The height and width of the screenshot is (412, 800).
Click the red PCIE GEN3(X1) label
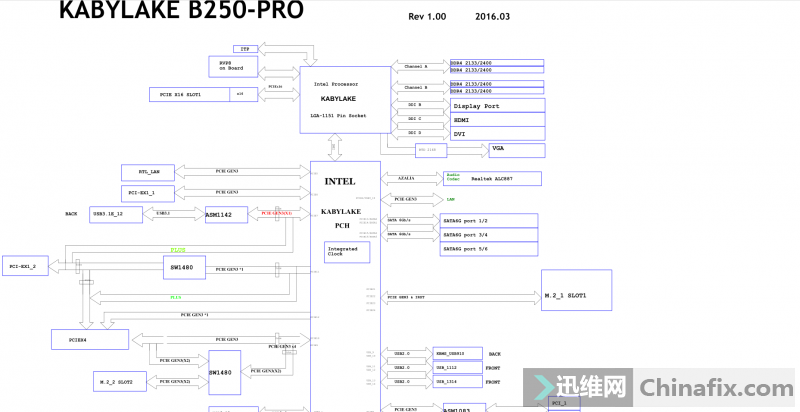coord(276,213)
